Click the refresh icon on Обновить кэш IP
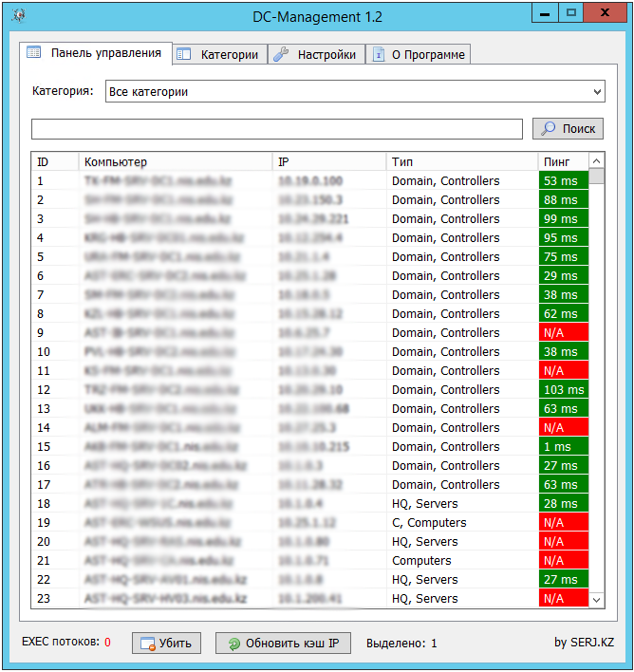This screenshot has width=634, height=672. coord(233,644)
